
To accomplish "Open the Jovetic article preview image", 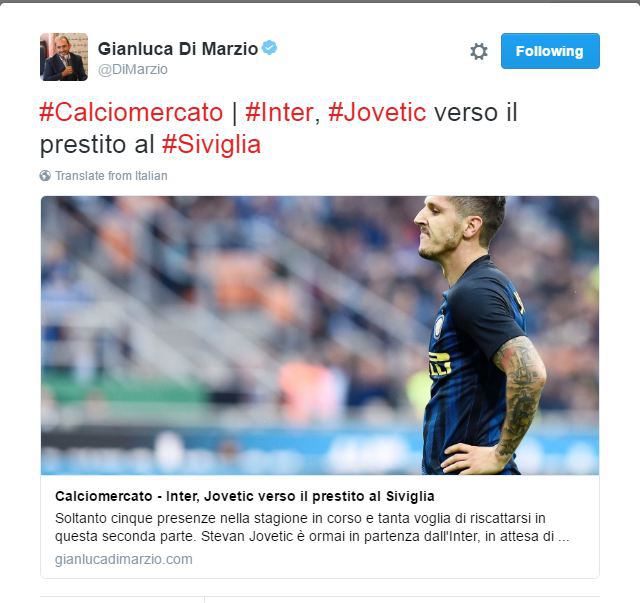I will click(x=320, y=335).
